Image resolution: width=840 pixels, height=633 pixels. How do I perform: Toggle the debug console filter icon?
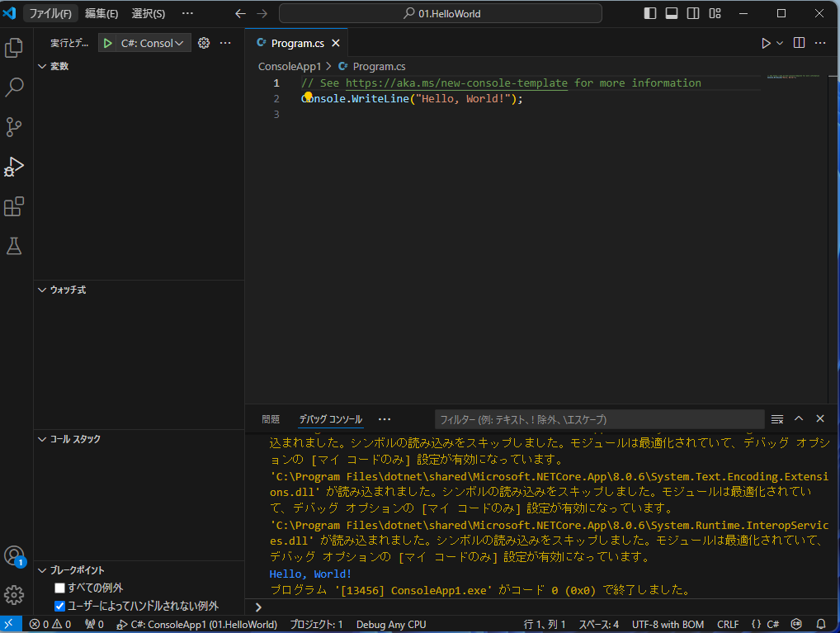coord(776,418)
